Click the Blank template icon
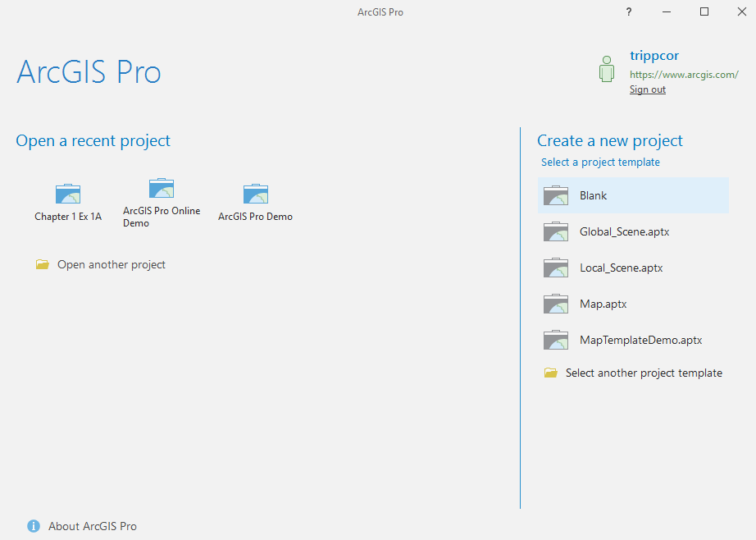 556,195
